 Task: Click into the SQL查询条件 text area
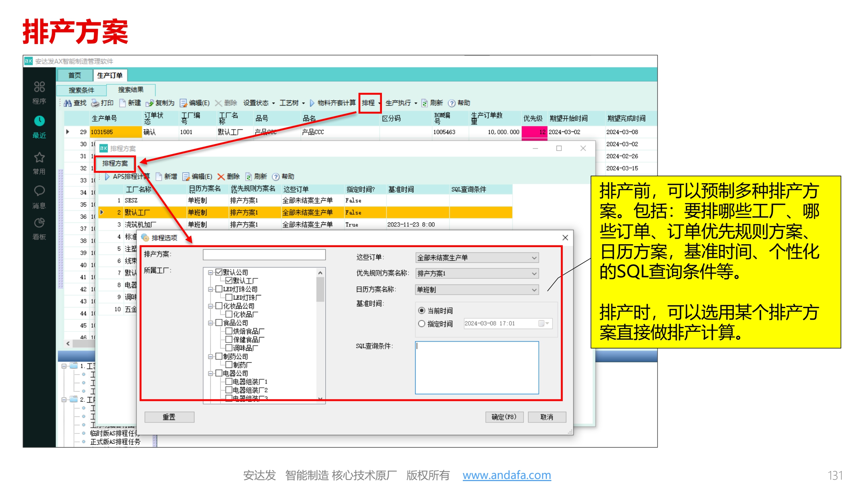click(477, 368)
